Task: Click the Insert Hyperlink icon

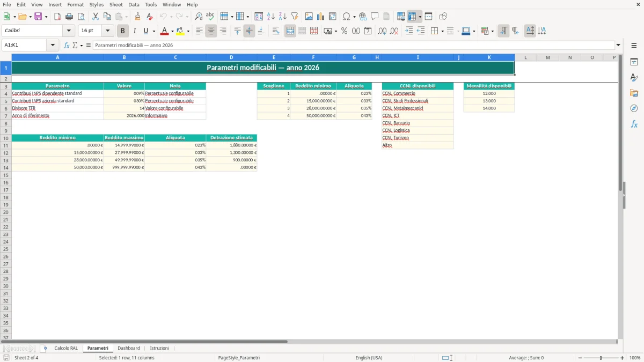Action: pos(363,17)
